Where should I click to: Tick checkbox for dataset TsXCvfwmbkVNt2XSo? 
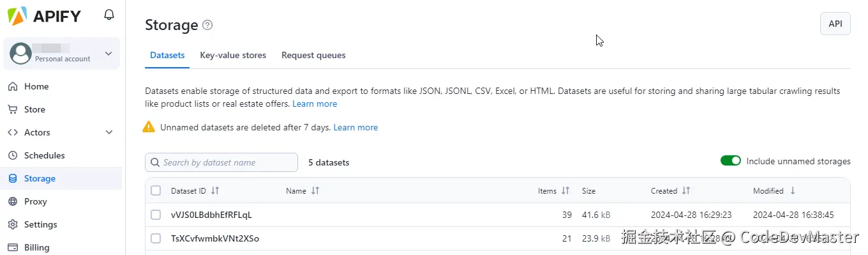[x=156, y=238]
